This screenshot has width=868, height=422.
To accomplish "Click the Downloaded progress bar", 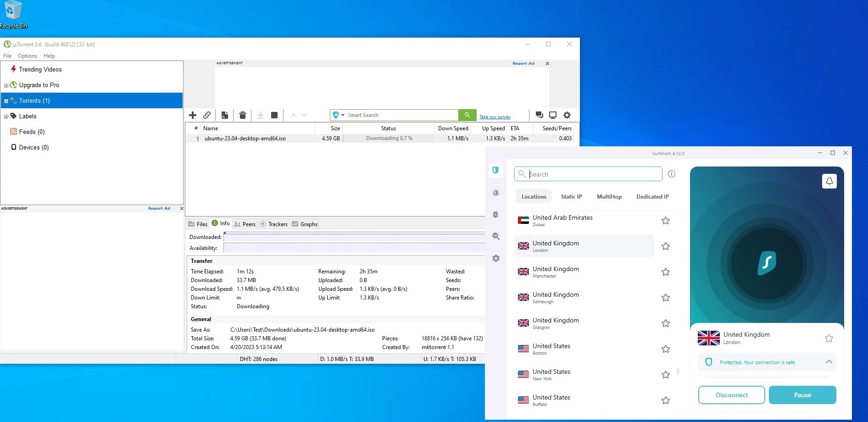I will pyautogui.click(x=353, y=237).
